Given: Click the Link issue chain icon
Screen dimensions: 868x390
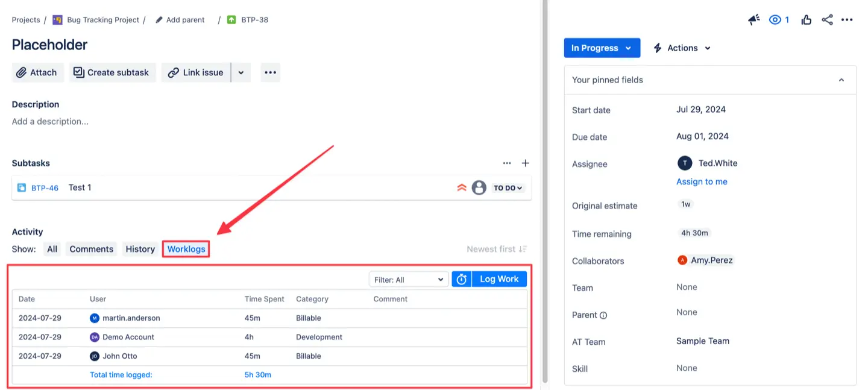Looking at the screenshot, I should (174, 72).
